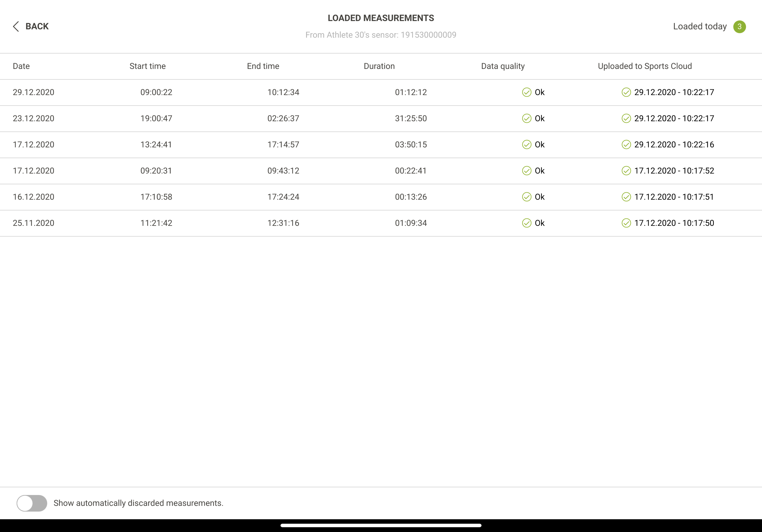Click duration 00:22:41

tap(411, 171)
